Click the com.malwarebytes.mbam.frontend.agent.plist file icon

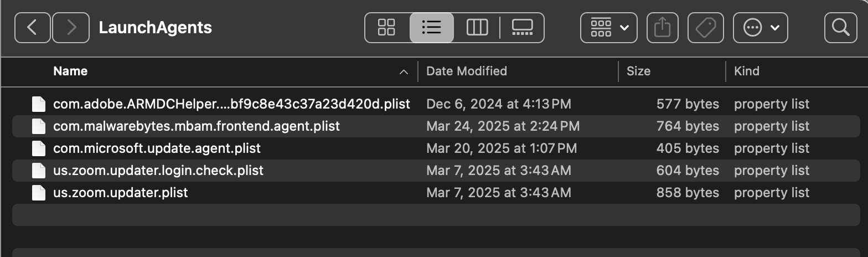(x=38, y=126)
